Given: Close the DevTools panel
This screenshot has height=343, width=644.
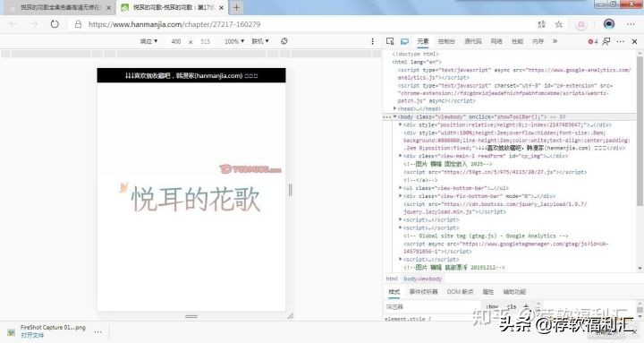Looking at the screenshot, I should (634, 41).
